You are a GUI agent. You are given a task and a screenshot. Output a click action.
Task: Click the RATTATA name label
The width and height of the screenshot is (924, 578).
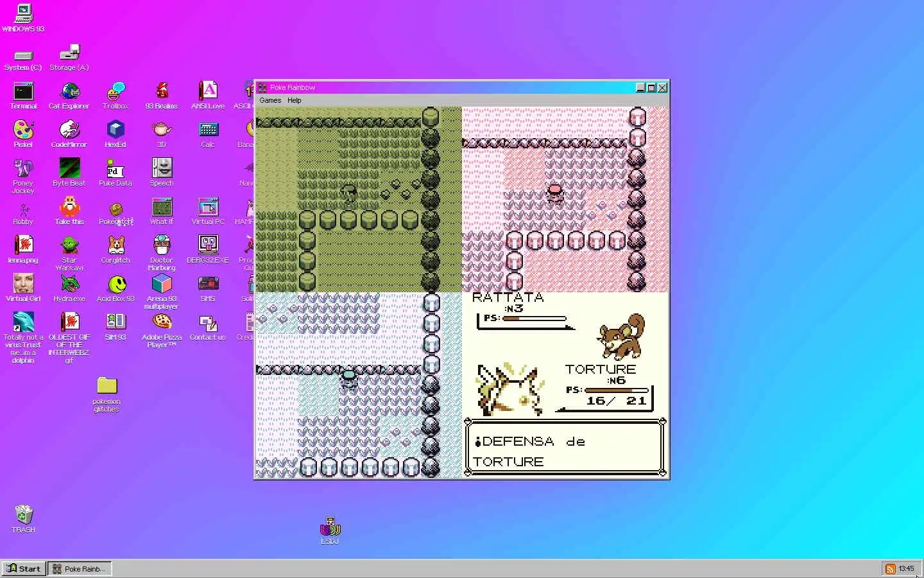(508, 297)
